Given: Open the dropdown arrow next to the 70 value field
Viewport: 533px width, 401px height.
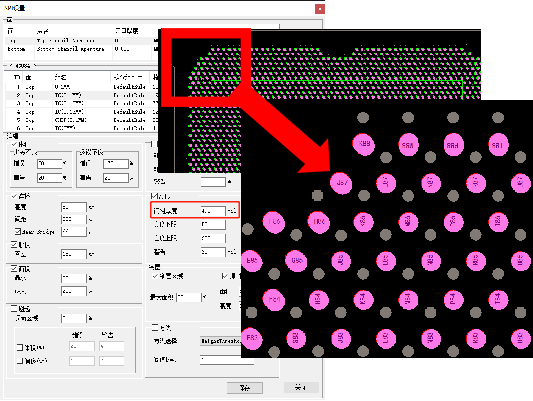Looking at the screenshot, I should coord(65,163).
